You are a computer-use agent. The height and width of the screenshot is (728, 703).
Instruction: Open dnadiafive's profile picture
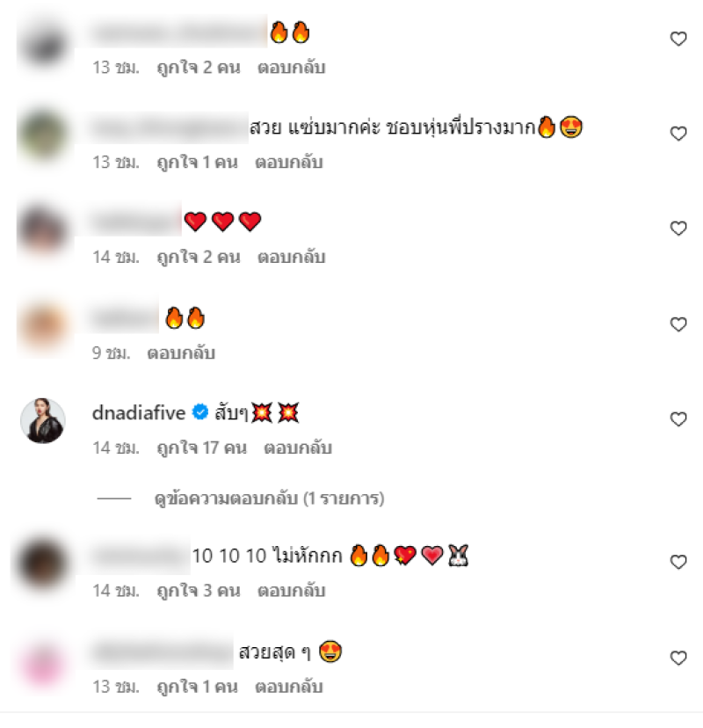pos(43,420)
